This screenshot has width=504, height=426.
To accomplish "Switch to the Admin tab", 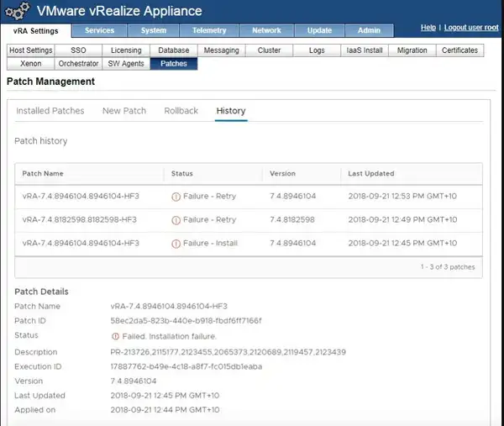I will pos(369,30).
